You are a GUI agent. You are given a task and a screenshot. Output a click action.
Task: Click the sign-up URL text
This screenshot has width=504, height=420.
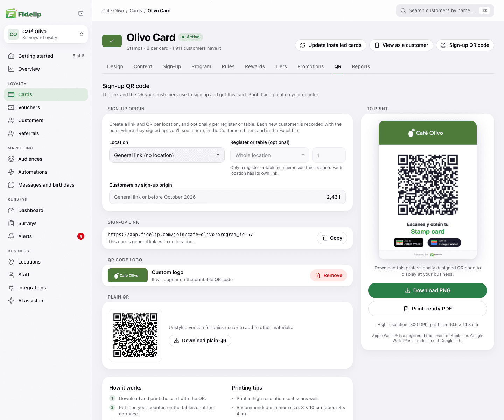(x=180, y=234)
